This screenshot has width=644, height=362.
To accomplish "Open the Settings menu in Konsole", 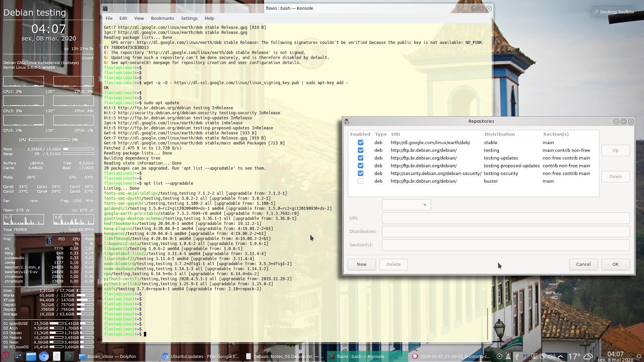I will [x=189, y=18].
